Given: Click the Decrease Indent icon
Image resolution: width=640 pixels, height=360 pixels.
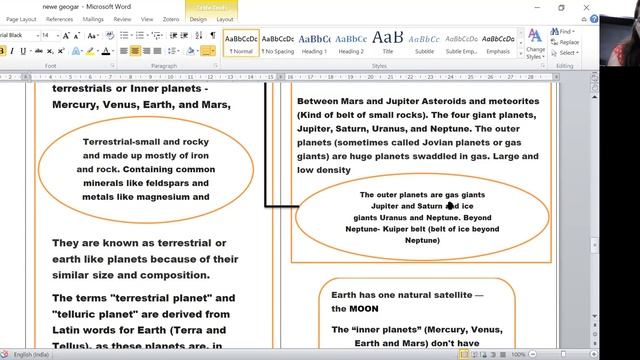Looking at the screenshot, I should 173,36.
